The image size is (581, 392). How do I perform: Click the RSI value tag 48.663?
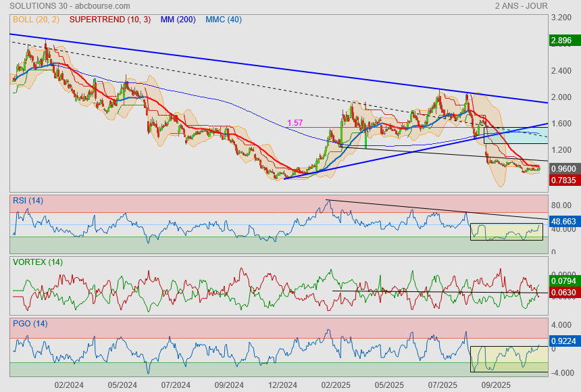[563, 221]
